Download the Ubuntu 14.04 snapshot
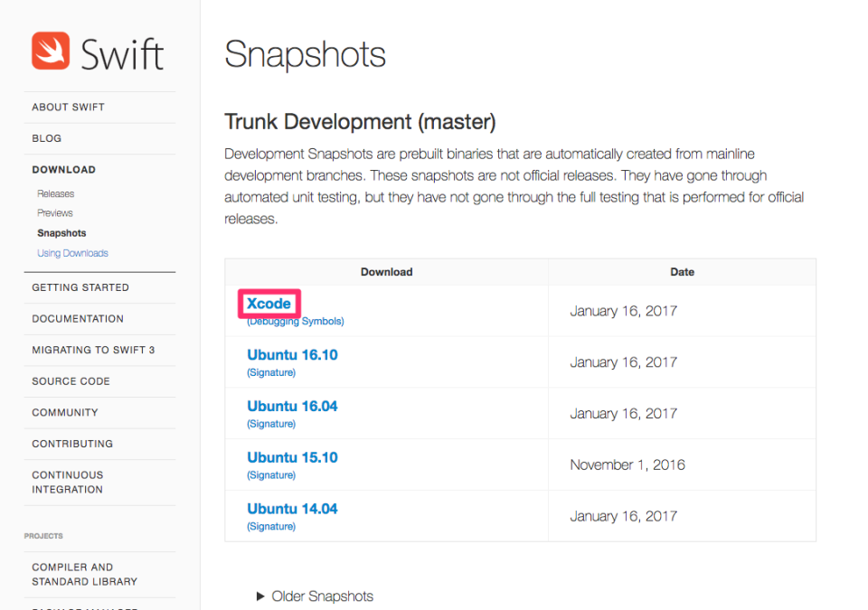The image size is (868, 610). [x=292, y=509]
